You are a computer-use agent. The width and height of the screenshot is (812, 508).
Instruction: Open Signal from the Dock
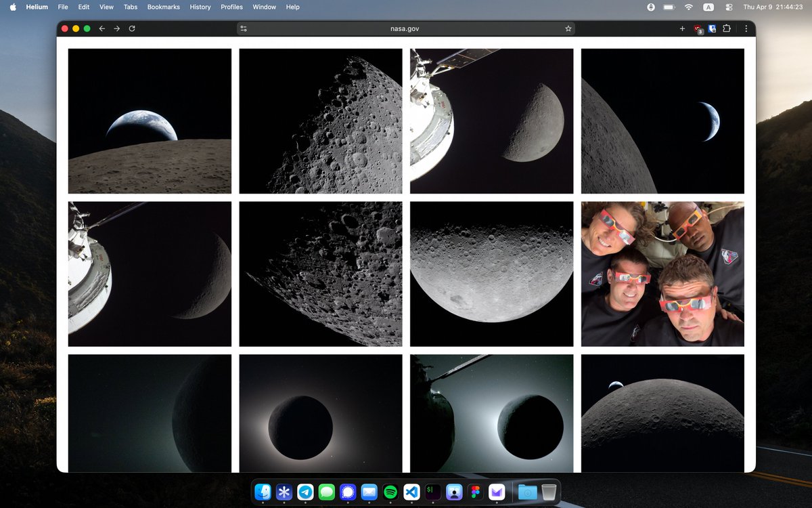click(x=348, y=492)
